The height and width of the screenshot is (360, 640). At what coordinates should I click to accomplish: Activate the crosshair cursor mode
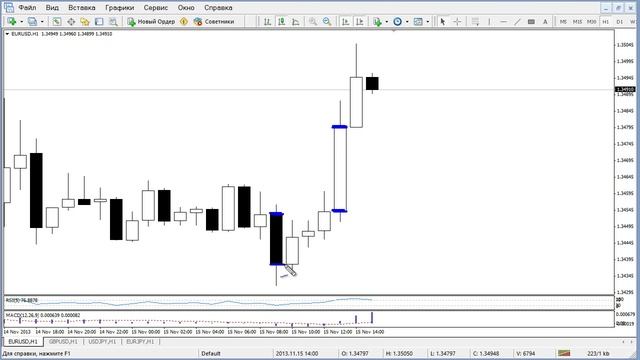[x=457, y=22]
